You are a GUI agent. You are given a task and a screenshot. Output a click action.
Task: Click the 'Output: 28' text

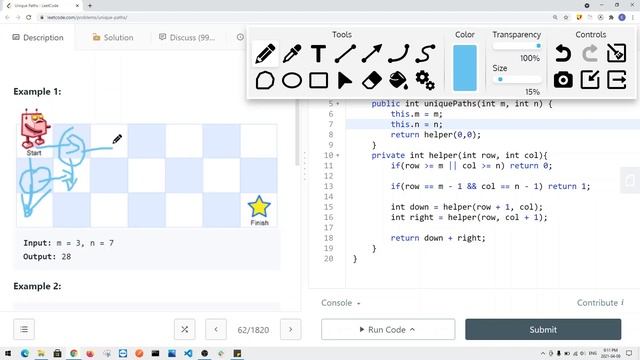47,257
